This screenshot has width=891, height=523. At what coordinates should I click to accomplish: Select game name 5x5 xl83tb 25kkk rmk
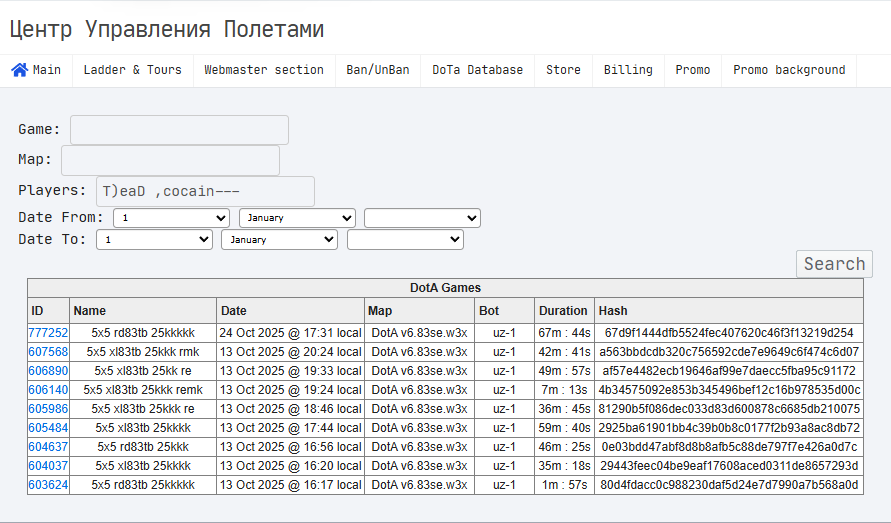(143, 352)
